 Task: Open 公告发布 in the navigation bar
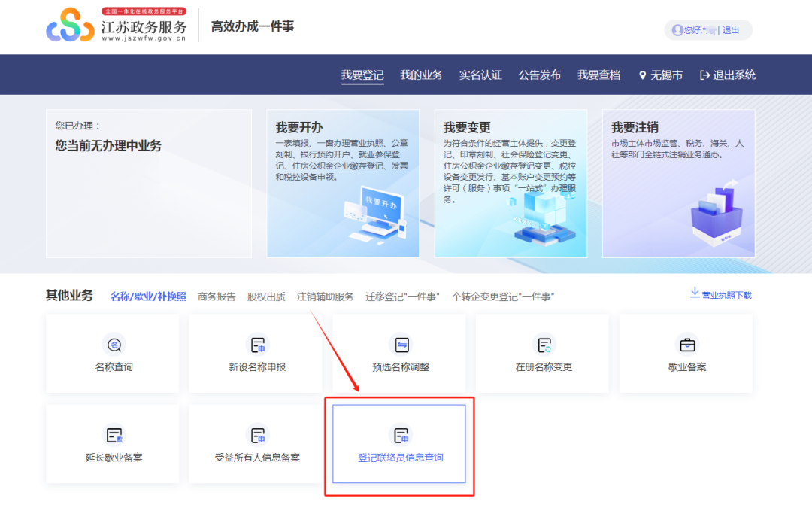[x=540, y=75]
